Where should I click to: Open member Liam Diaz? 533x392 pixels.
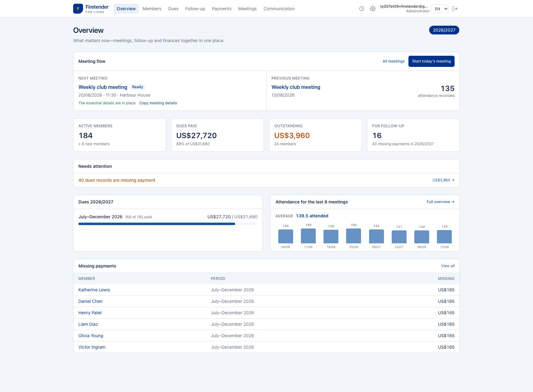88,324
